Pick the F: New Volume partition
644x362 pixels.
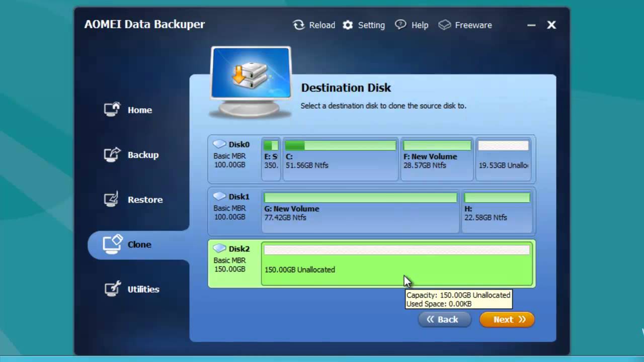437,159
